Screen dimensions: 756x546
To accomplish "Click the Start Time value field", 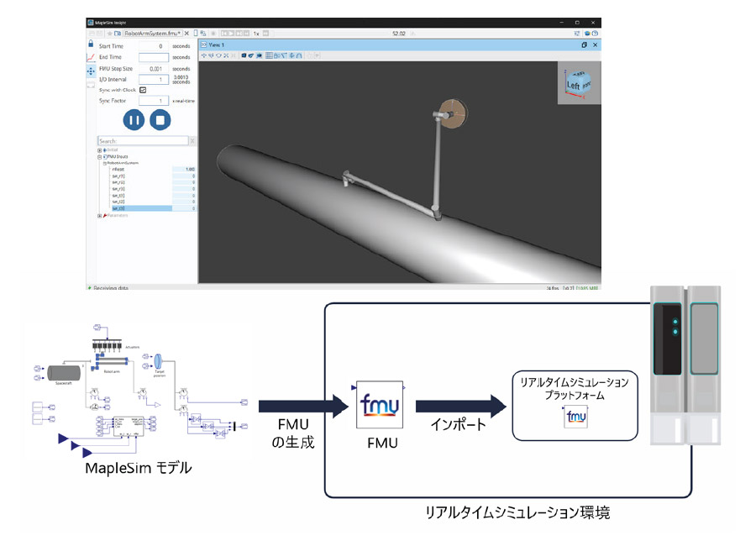I will [154, 46].
